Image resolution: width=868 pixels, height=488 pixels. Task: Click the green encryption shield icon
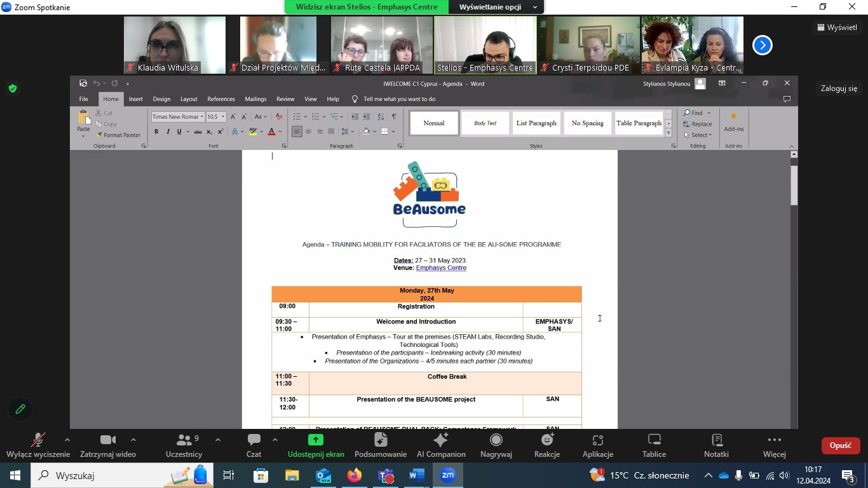click(x=12, y=88)
